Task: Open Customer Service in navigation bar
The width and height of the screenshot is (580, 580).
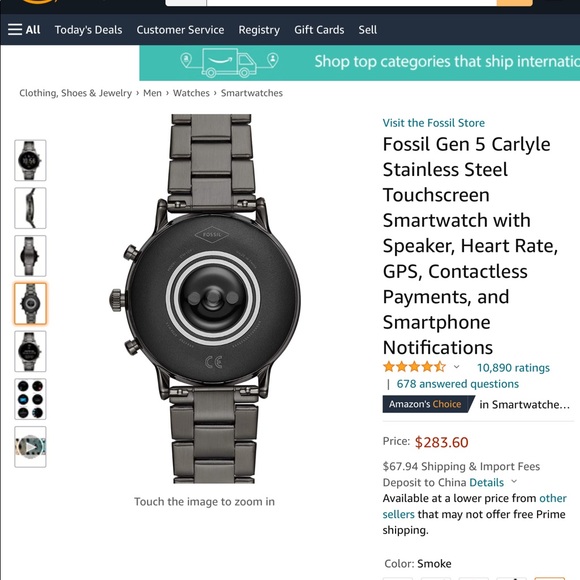Action: [180, 30]
